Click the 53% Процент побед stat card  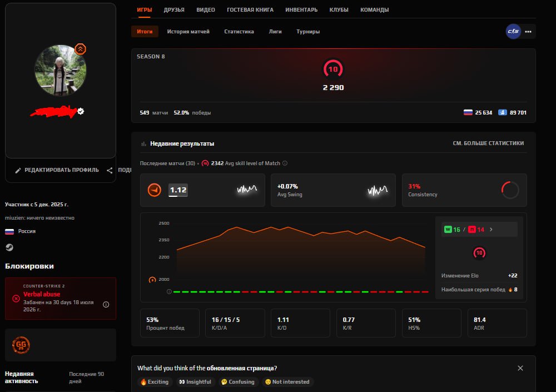tap(170, 323)
